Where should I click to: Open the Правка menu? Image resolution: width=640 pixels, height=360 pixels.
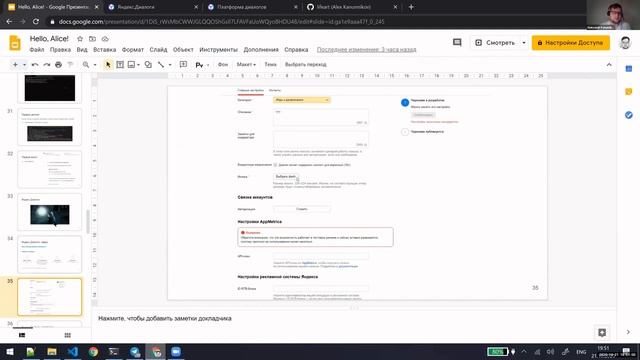click(x=60, y=49)
